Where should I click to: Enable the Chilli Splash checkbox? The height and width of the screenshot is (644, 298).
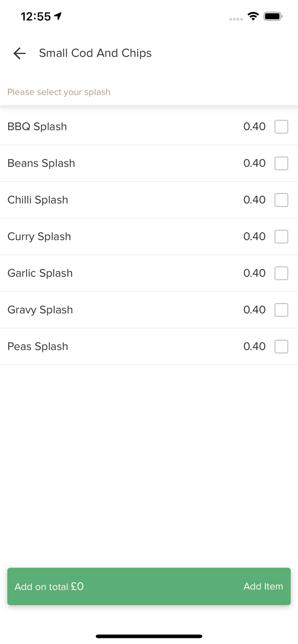(x=281, y=200)
